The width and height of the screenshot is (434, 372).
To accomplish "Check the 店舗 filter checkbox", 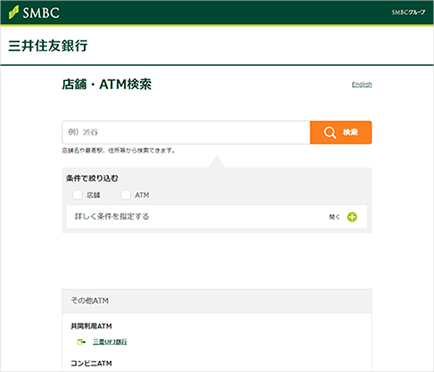I will [x=77, y=195].
